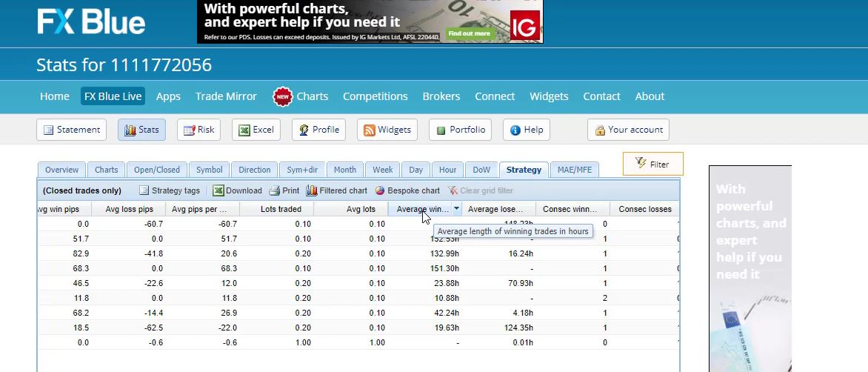Click the IG 'Find out more' banner button
The width and height of the screenshot is (868, 372).
tap(470, 33)
